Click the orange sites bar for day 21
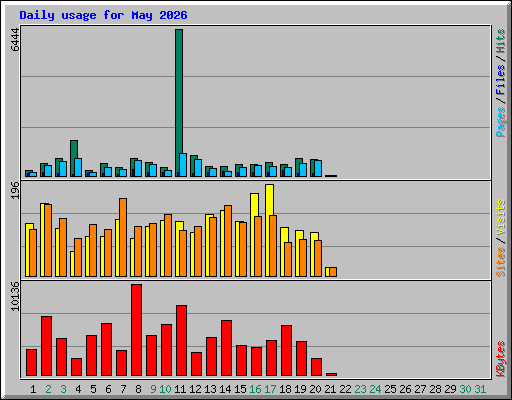The height and width of the screenshot is (400, 512). point(333,272)
